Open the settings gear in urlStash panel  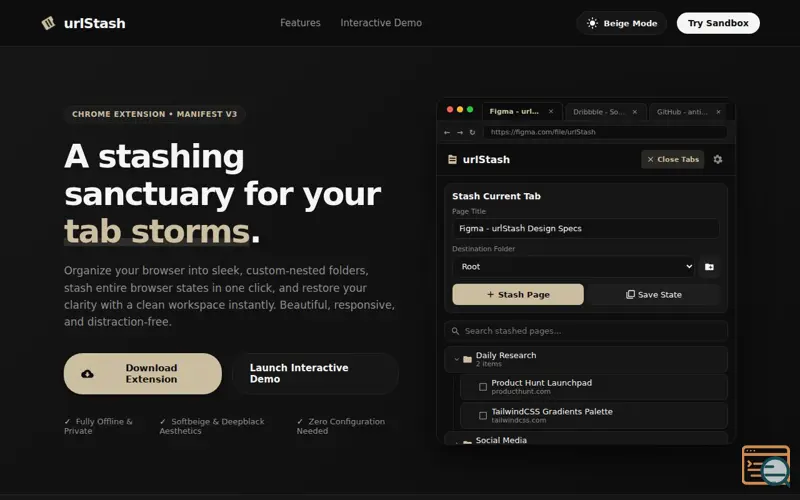click(717, 159)
